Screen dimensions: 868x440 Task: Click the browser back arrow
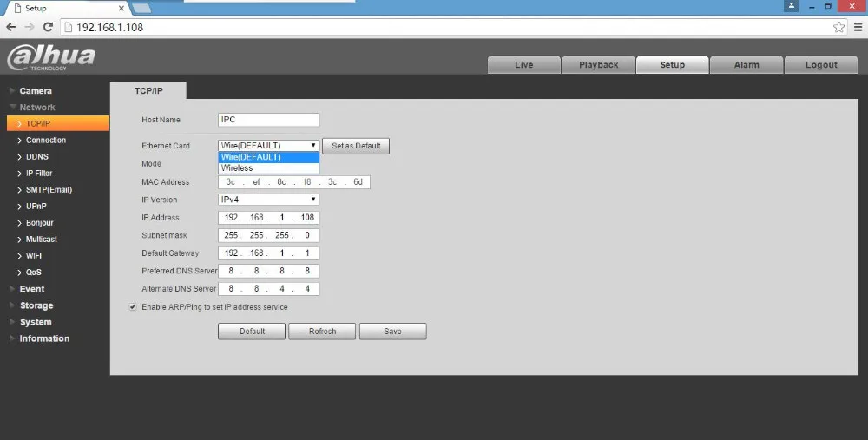[x=11, y=27]
